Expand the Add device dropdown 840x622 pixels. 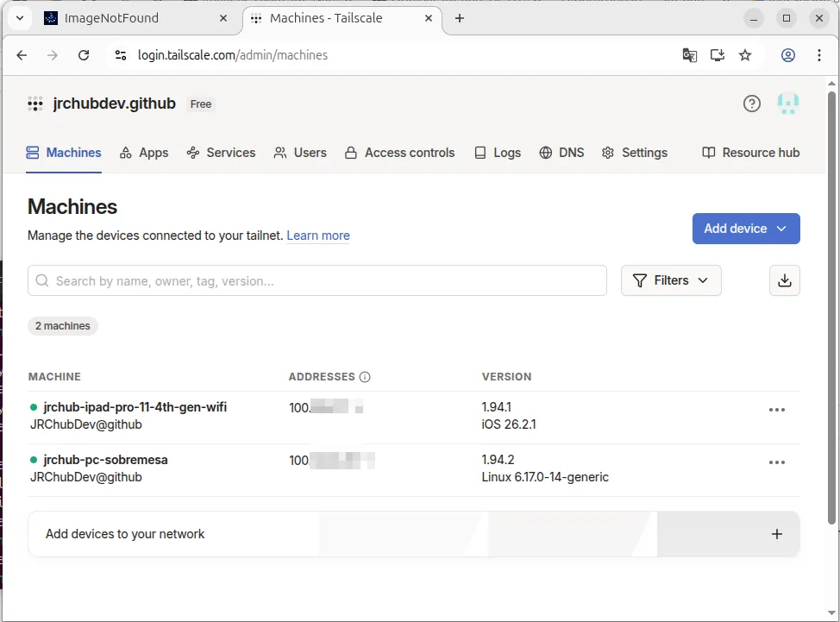coord(746,229)
